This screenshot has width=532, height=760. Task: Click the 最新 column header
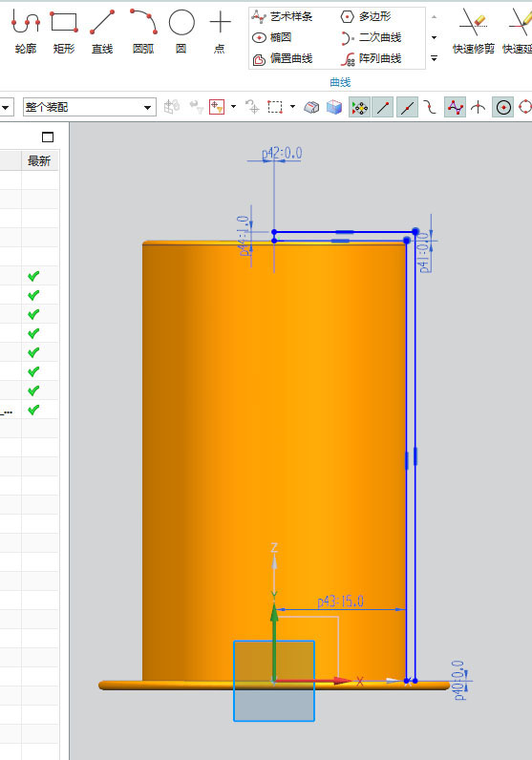39,161
